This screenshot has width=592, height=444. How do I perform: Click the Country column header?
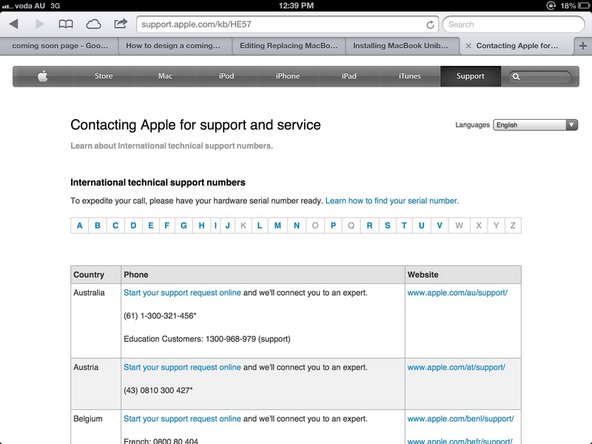[96, 275]
